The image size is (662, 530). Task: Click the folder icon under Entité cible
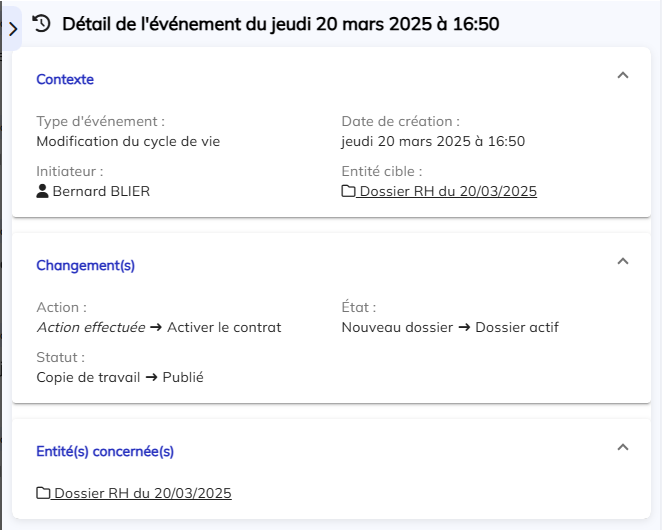[349, 191]
